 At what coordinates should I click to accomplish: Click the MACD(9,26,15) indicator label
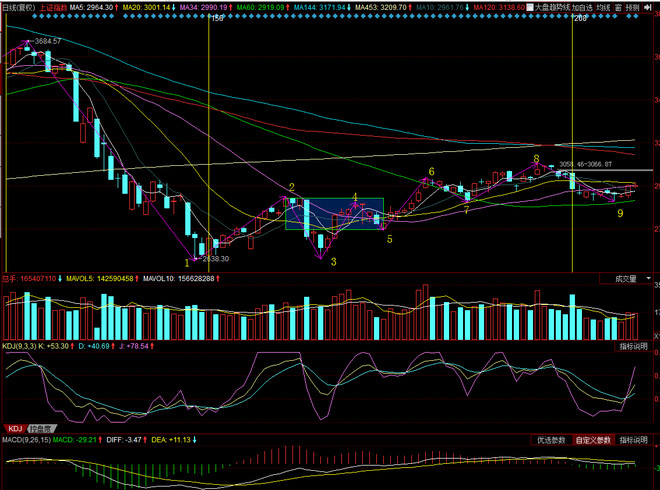click(x=26, y=440)
